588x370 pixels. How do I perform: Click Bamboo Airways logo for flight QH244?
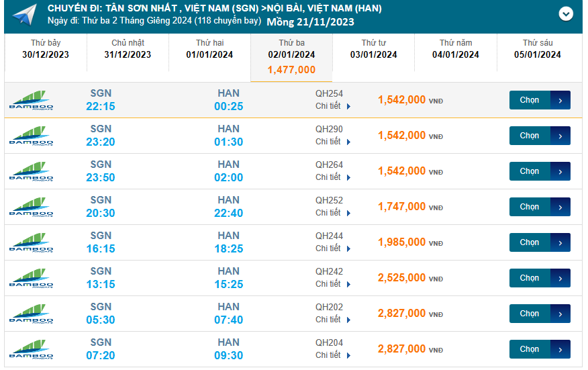31,242
